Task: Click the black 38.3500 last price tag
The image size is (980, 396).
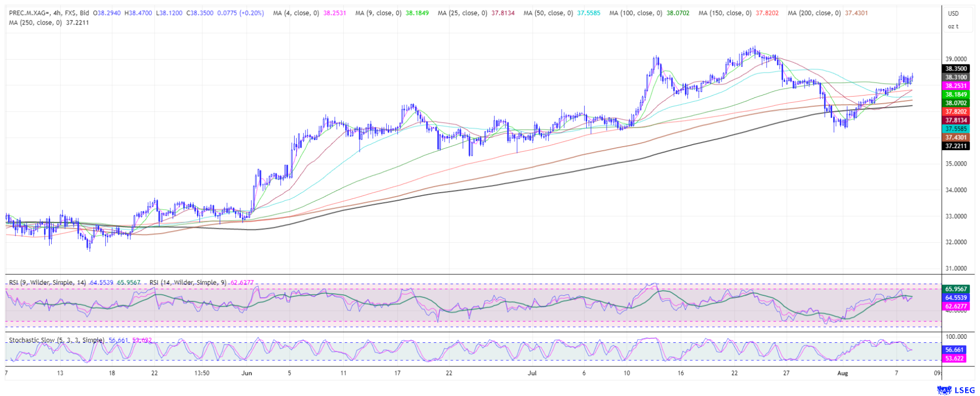Action: 955,68
